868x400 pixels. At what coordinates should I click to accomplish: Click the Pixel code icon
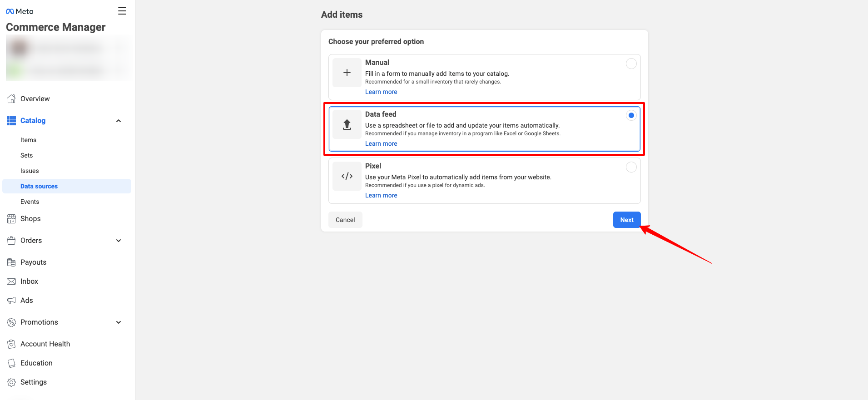pyautogui.click(x=347, y=176)
